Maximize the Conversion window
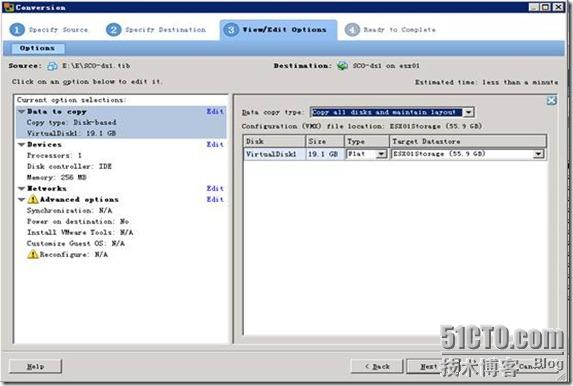This screenshot has width=573, height=386. coord(546,7)
